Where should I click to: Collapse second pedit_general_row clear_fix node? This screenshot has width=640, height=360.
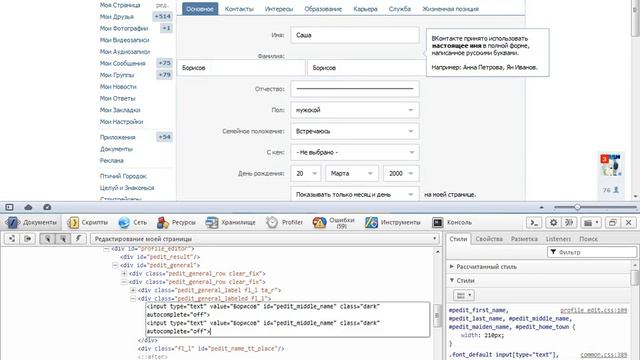(124, 282)
